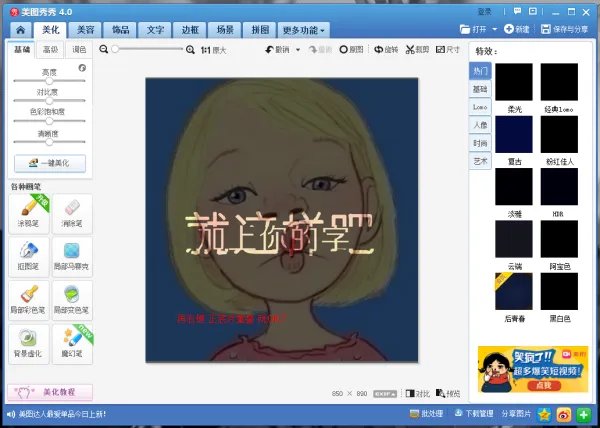Apply the 柔光 effect thumbnail

coord(514,82)
